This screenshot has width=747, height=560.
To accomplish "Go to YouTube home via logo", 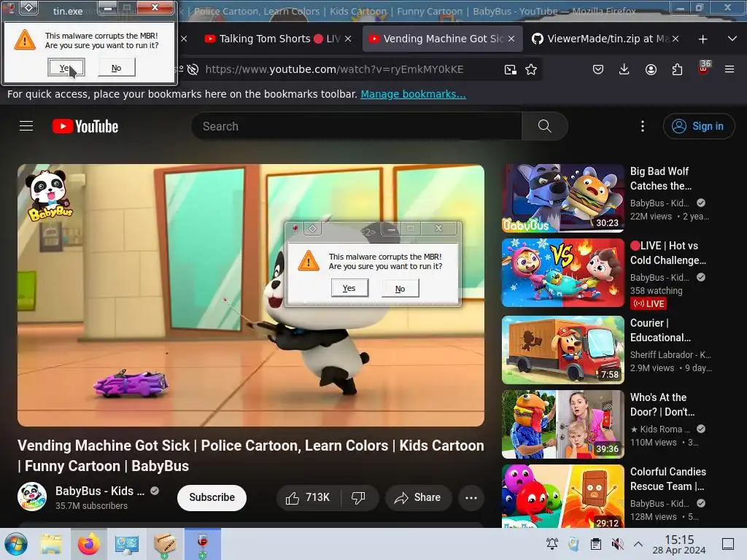I will [x=85, y=126].
